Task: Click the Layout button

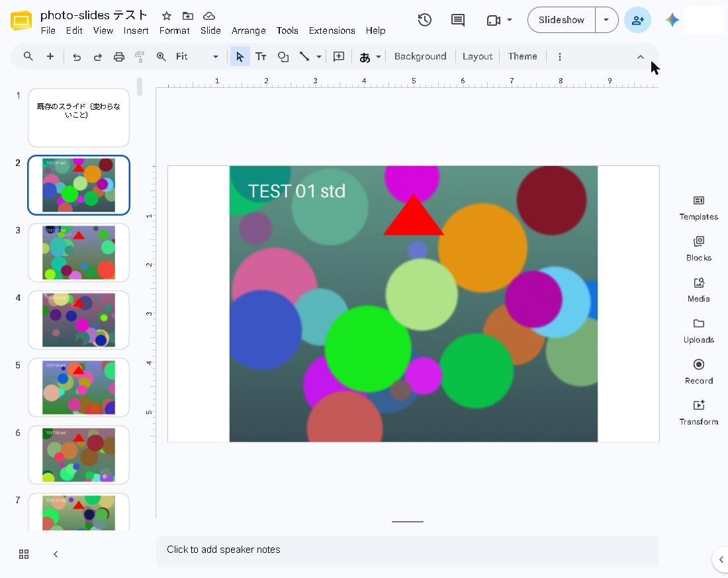Action: click(477, 57)
